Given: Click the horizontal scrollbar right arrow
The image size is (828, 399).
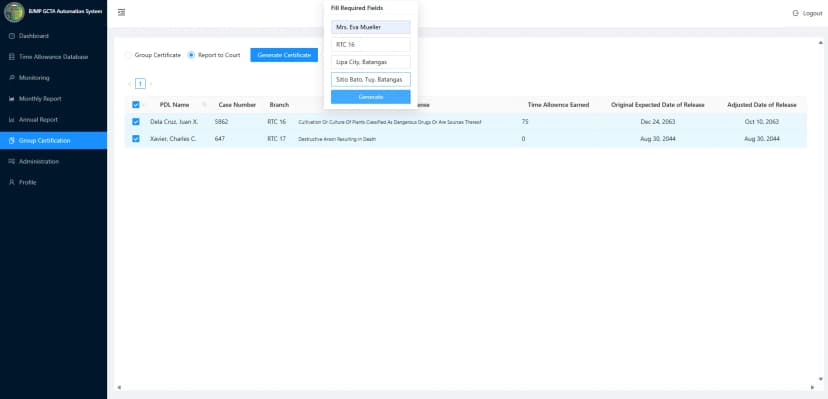Looking at the screenshot, I should pyautogui.click(x=813, y=387).
